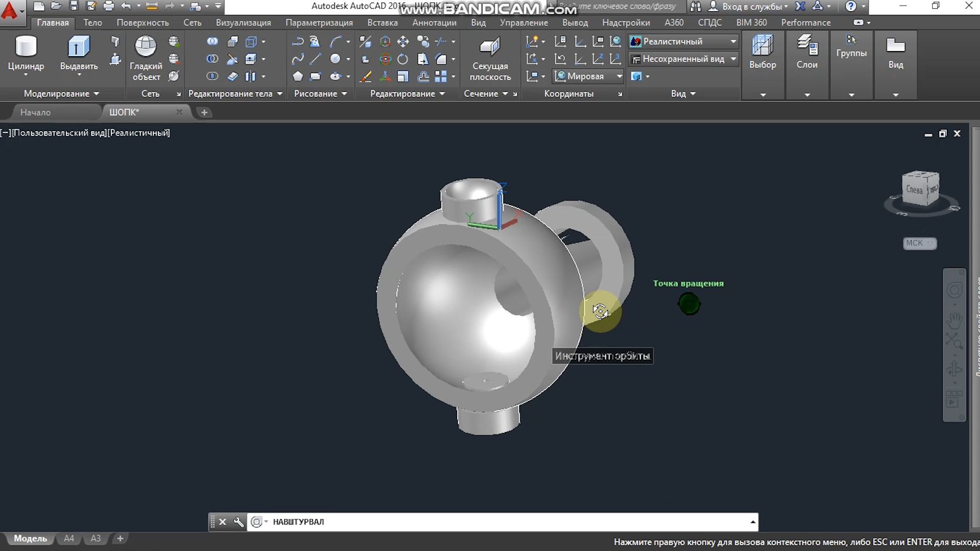Open the Реалистичный visual style dropdown

coord(733,41)
